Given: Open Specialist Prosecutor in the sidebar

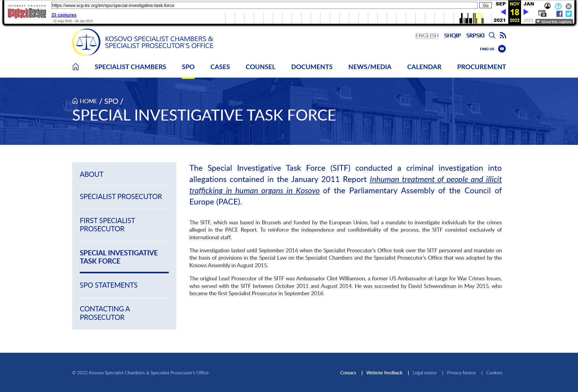Looking at the screenshot, I should coord(121,197).
